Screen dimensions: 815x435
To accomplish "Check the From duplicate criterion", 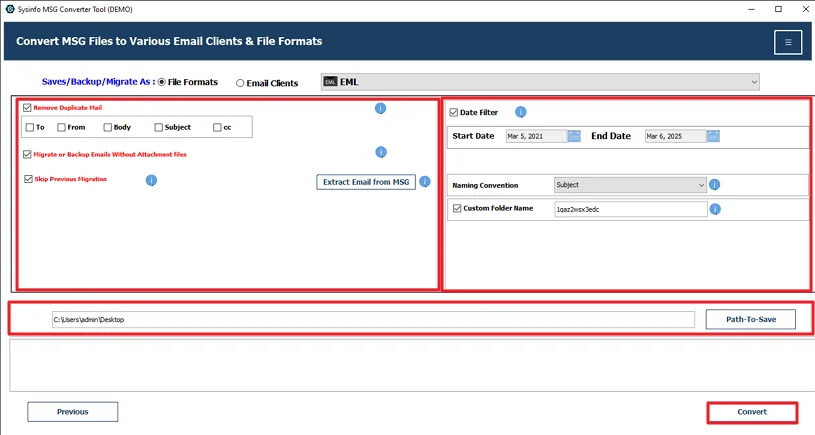I will click(x=61, y=127).
